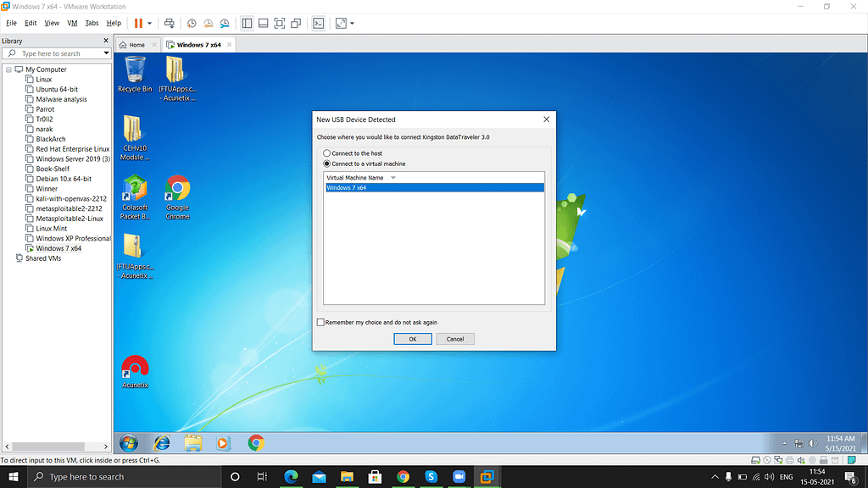The width and height of the screenshot is (868, 488).
Task: Switch to Unity mode icon
Action: tap(296, 23)
